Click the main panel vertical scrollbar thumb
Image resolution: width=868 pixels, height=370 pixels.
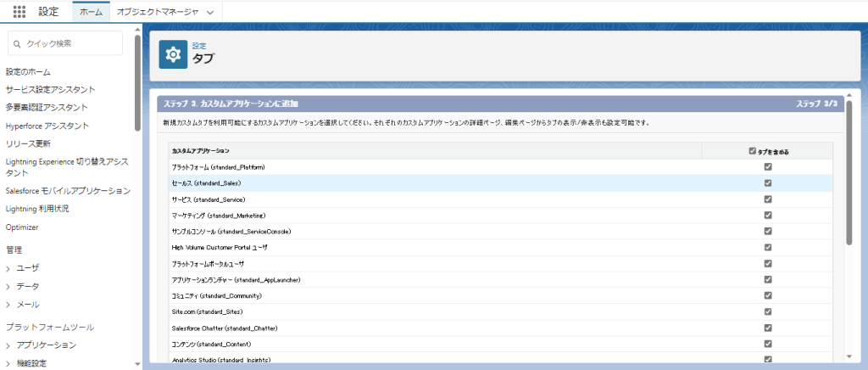coord(849,171)
